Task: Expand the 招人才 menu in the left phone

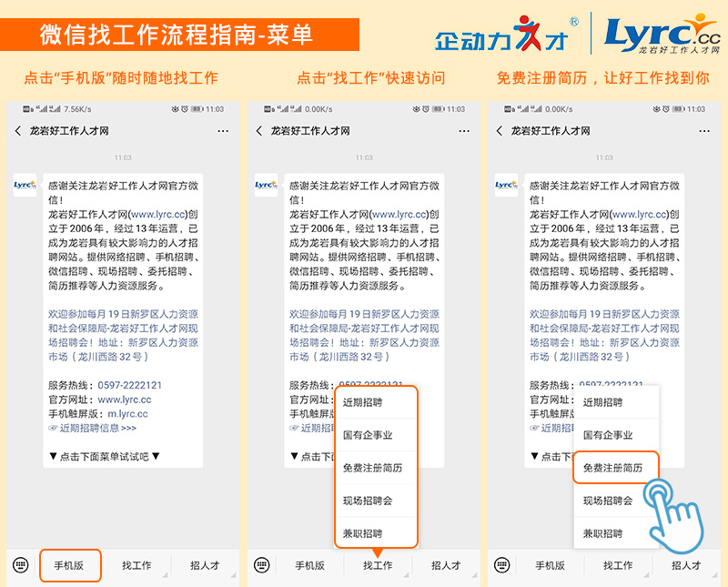Action: point(205,565)
